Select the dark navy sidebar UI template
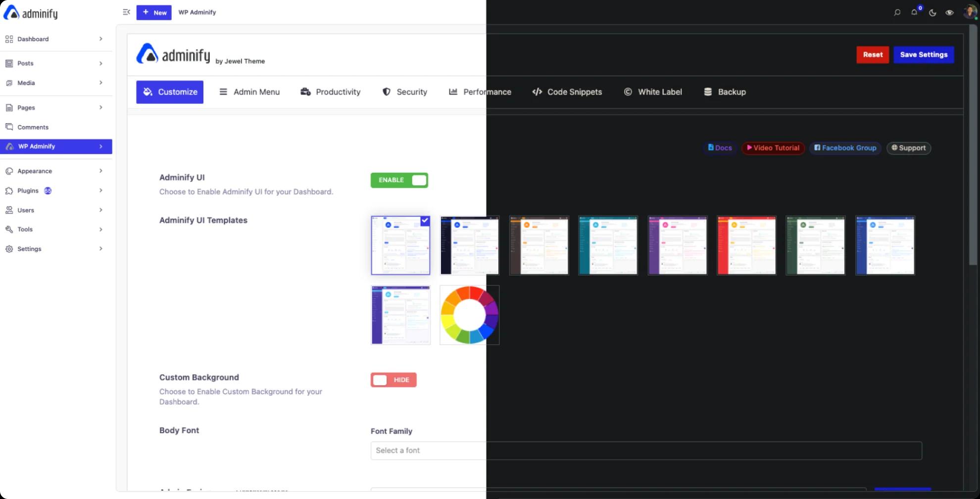 470,246
